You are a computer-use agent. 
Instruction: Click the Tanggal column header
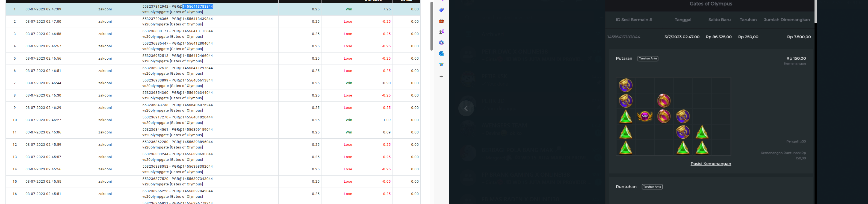[683, 20]
